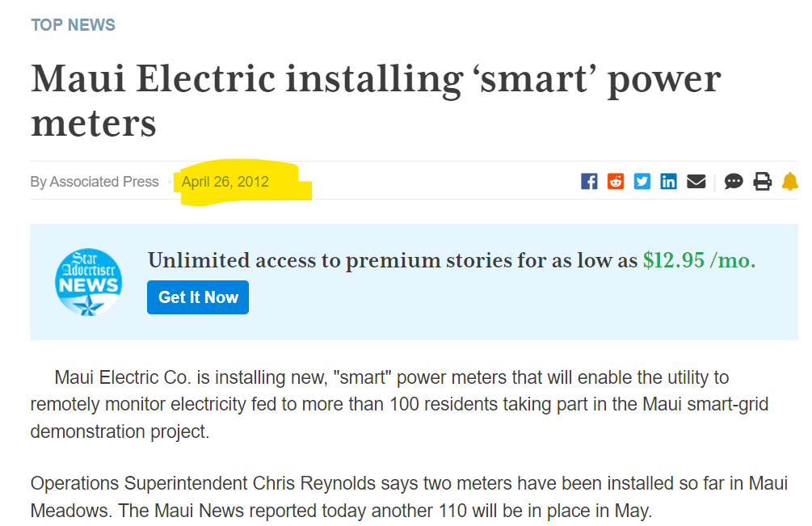Click the April 26, 2012 date
Screen dimensions: 812x526
coord(225,182)
